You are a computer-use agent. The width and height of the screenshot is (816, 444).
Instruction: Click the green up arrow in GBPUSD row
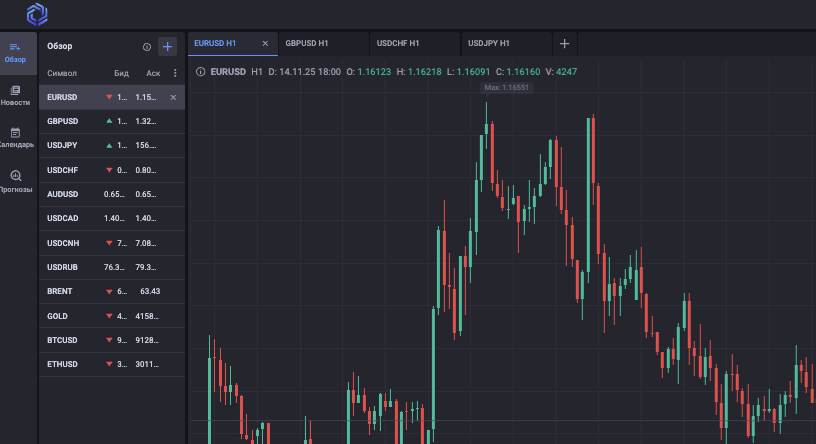point(109,121)
